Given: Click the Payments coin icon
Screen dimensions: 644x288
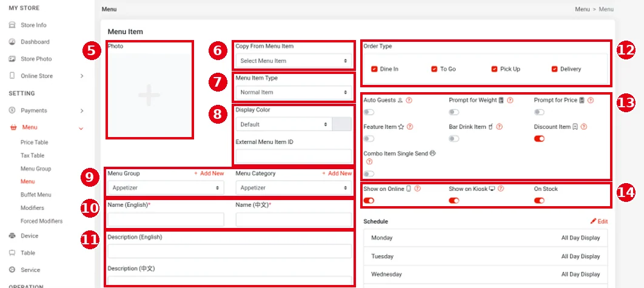Looking at the screenshot, I should (x=12, y=110).
